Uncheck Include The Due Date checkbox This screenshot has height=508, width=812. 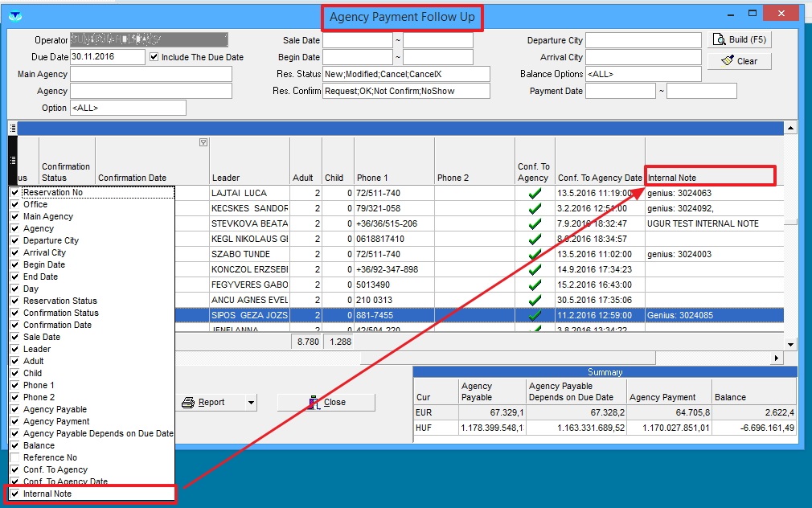(154, 57)
